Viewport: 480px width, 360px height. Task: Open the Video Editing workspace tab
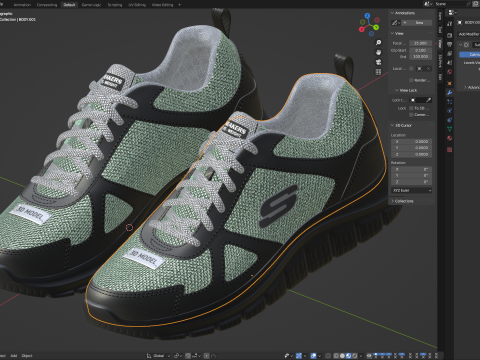pos(163,5)
